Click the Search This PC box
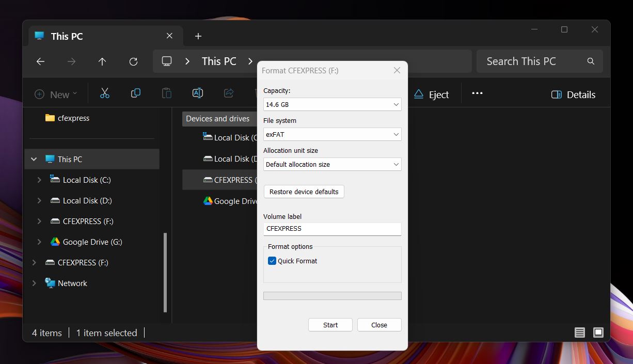The width and height of the screenshot is (633, 364). pyautogui.click(x=540, y=61)
